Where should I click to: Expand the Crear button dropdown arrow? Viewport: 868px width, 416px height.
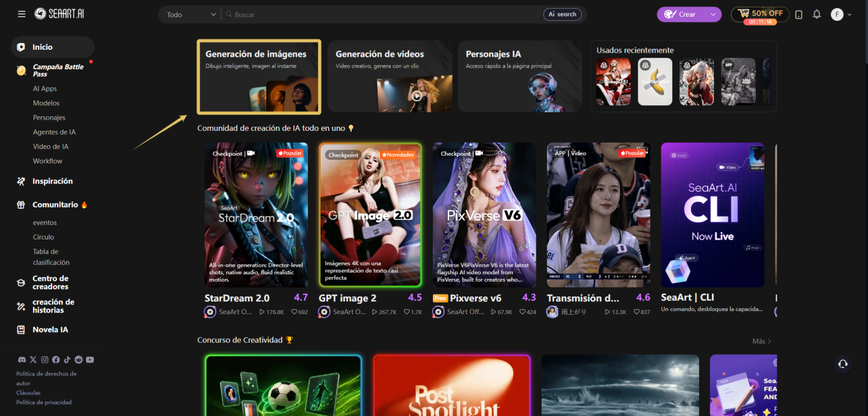click(712, 14)
